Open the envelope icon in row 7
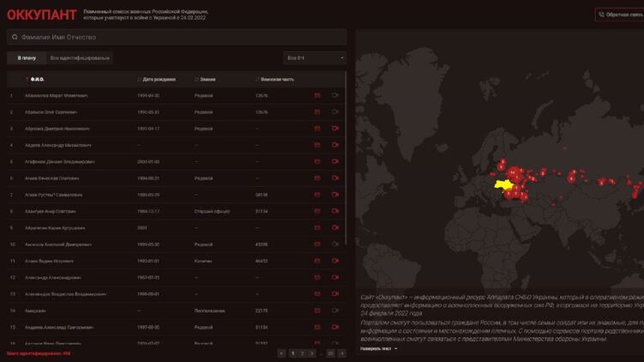This screenshot has width=644, height=362. (317, 195)
